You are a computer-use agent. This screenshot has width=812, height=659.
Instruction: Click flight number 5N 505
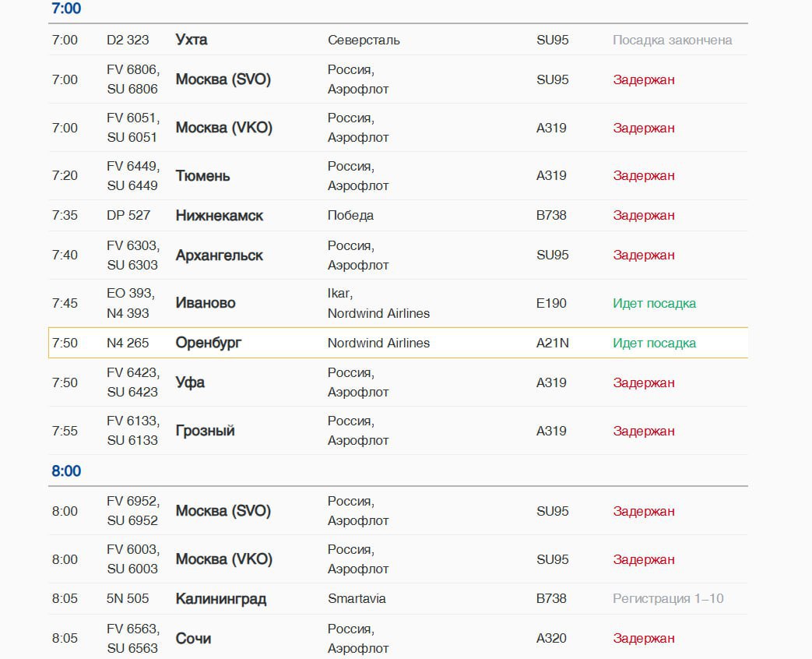[x=128, y=599]
